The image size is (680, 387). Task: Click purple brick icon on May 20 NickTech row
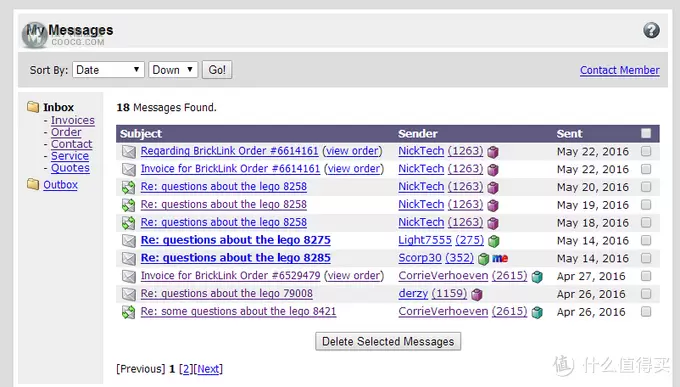point(493,187)
